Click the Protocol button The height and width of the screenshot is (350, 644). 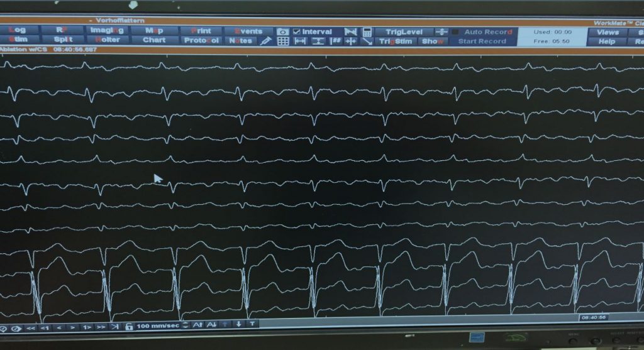[x=201, y=41]
